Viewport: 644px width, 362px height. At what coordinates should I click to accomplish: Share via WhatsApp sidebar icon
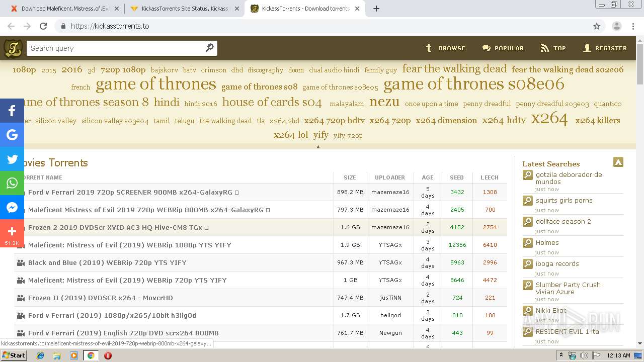tap(12, 183)
